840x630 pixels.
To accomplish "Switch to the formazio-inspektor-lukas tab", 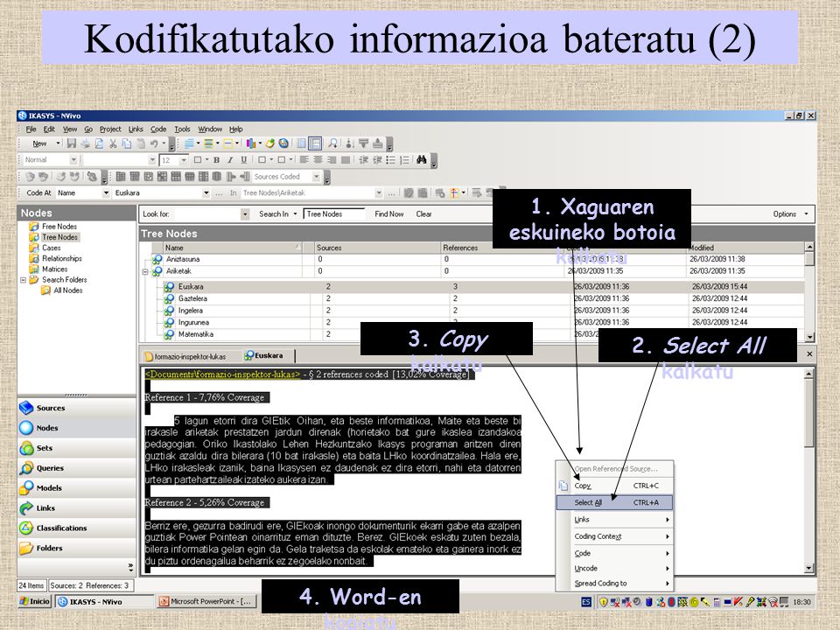I will point(185,356).
